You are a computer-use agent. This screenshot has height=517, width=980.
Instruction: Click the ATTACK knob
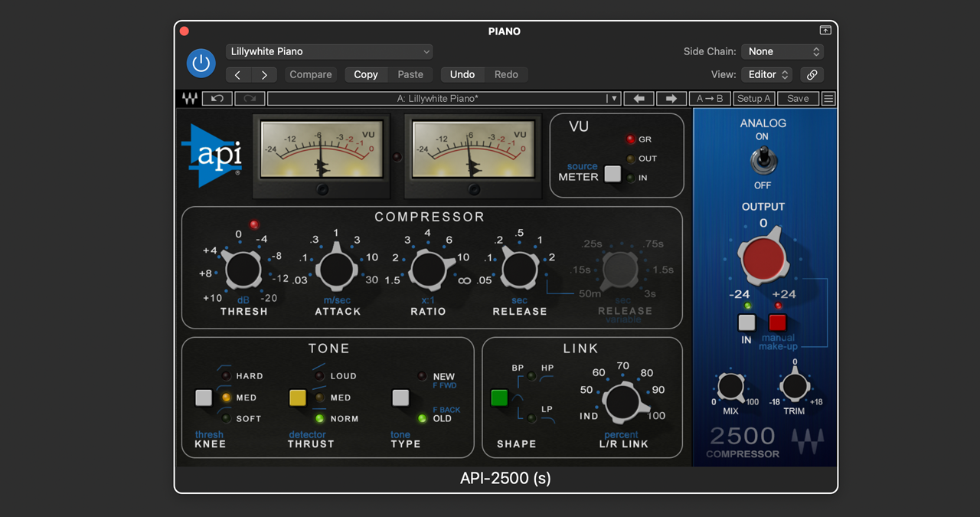(335, 270)
